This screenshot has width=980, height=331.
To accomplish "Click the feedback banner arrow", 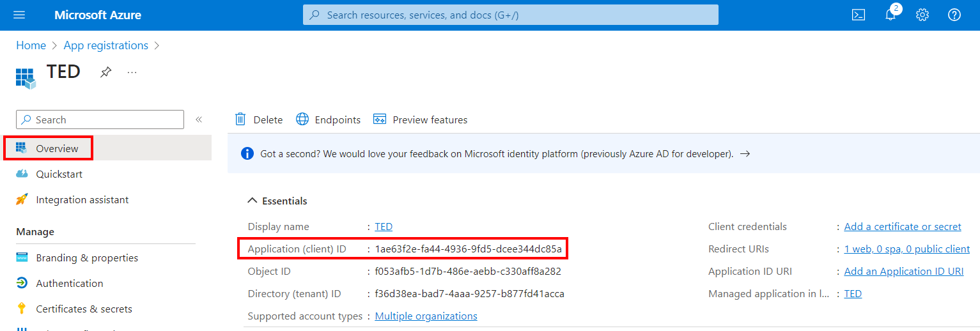I will (745, 154).
